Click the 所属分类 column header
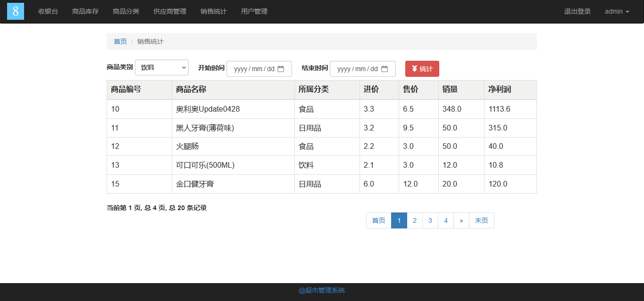 327,89
